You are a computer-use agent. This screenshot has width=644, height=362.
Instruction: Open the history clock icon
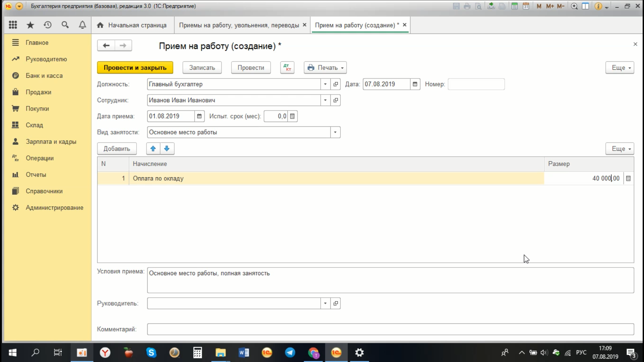click(x=48, y=25)
